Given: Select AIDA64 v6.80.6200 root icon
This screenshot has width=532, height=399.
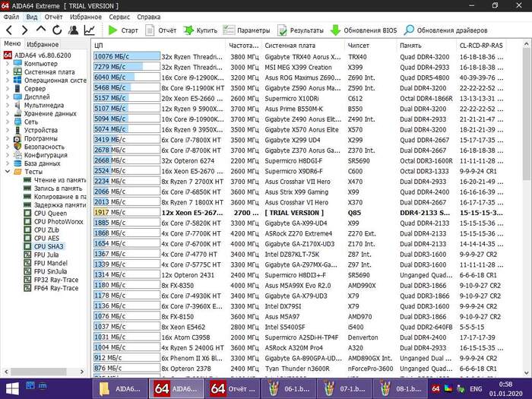Looking at the screenshot, I should pos(8,55).
